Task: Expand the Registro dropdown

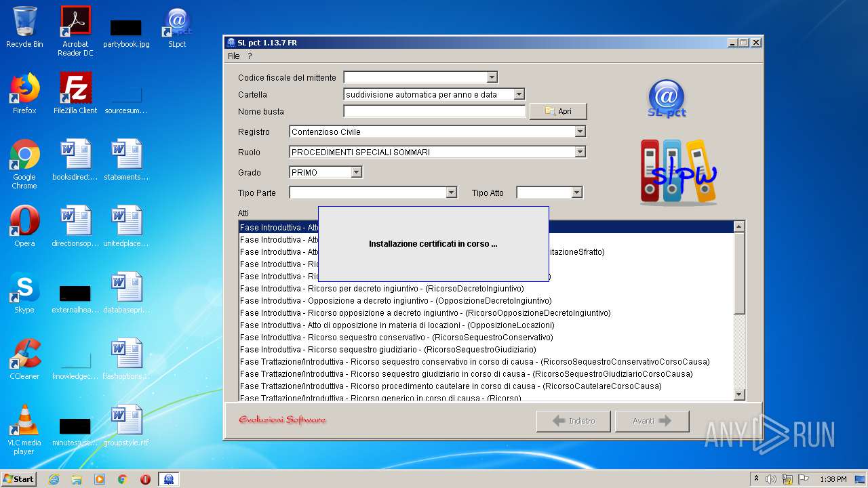Action: [580, 132]
